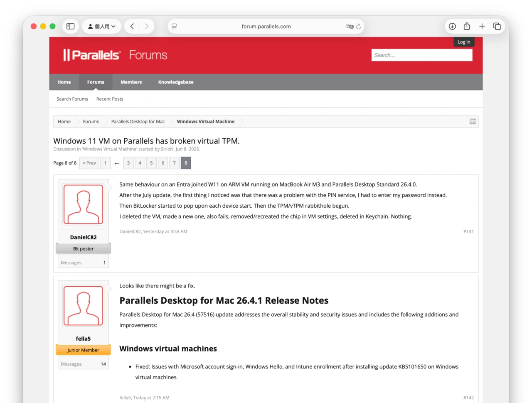This screenshot has width=532, height=403.
Task: Click into the Search field
Action: [422, 55]
